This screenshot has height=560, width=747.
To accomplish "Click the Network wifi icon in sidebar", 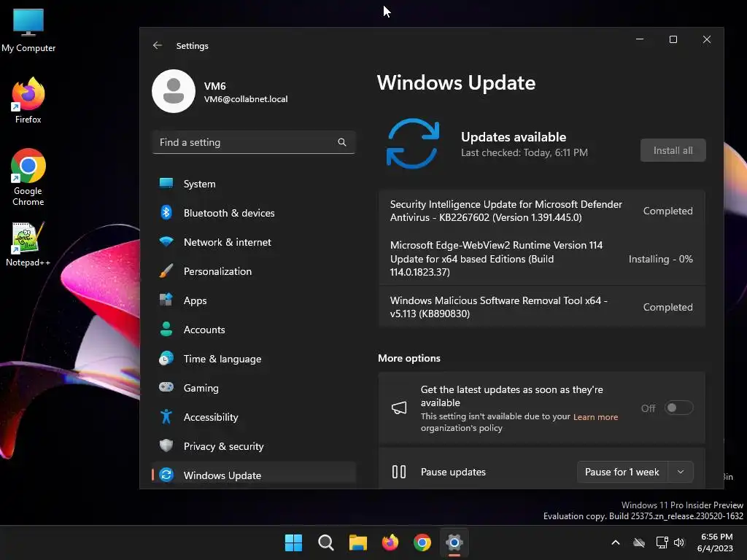I will point(166,241).
